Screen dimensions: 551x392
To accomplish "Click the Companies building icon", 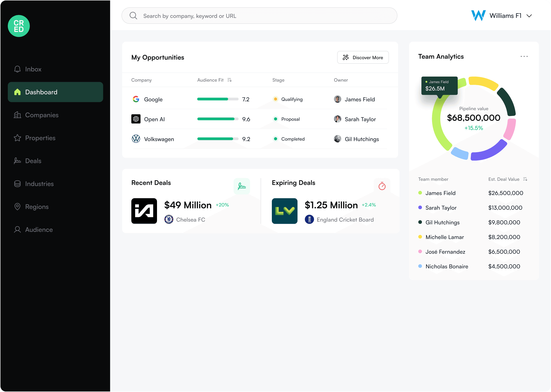I will (17, 115).
